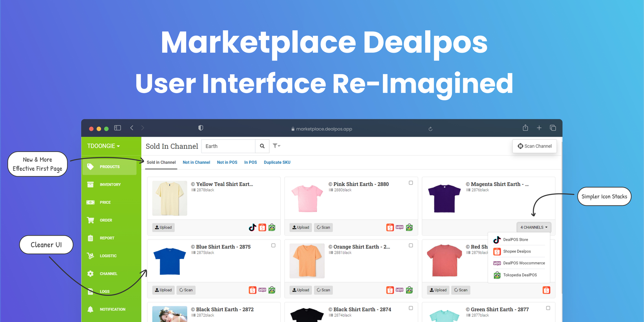Click the Shopee icon on Yellow Teal Shirt card
Image resolution: width=644 pixels, height=322 pixels.
[x=262, y=227]
